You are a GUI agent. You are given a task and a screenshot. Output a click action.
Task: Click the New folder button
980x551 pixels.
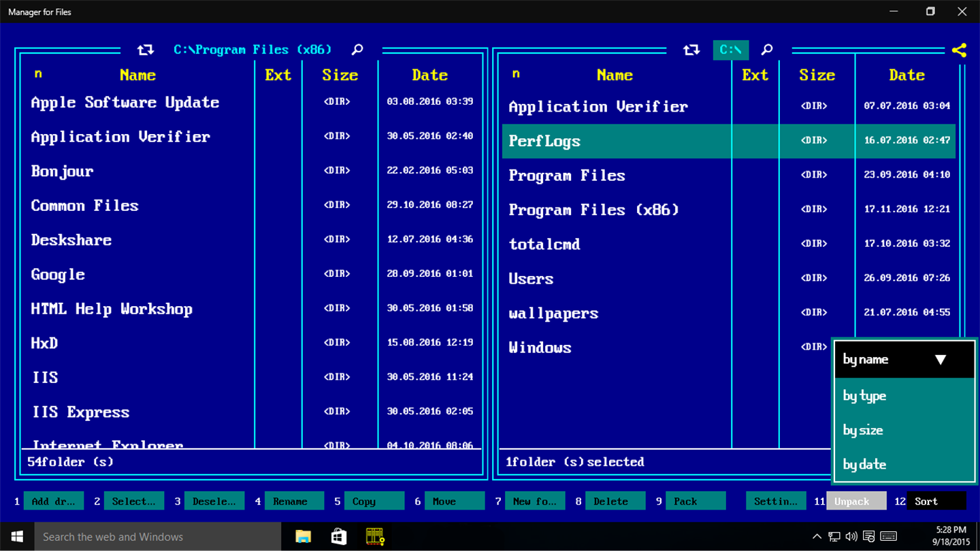point(535,501)
